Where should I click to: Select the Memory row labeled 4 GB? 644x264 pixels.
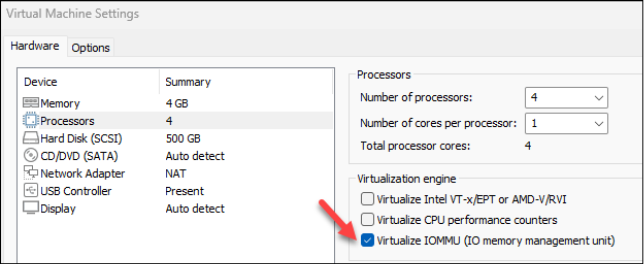(177, 103)
